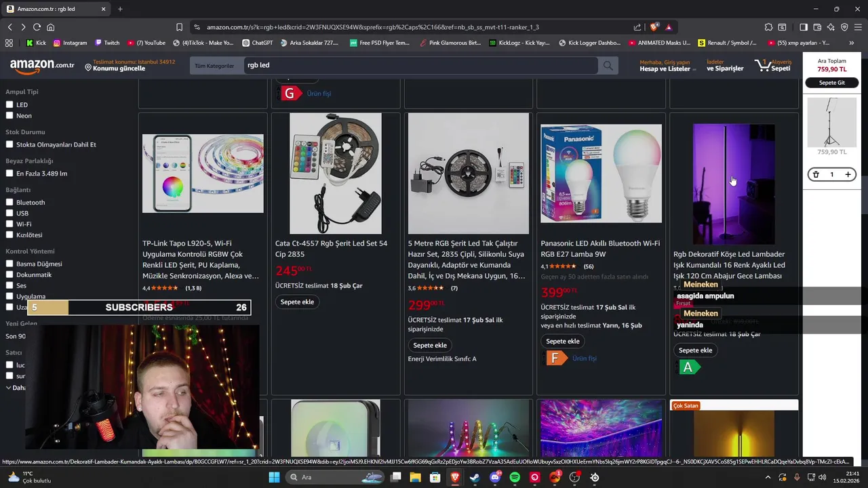Open the TP-Link LED strip product image

[203, 174]
